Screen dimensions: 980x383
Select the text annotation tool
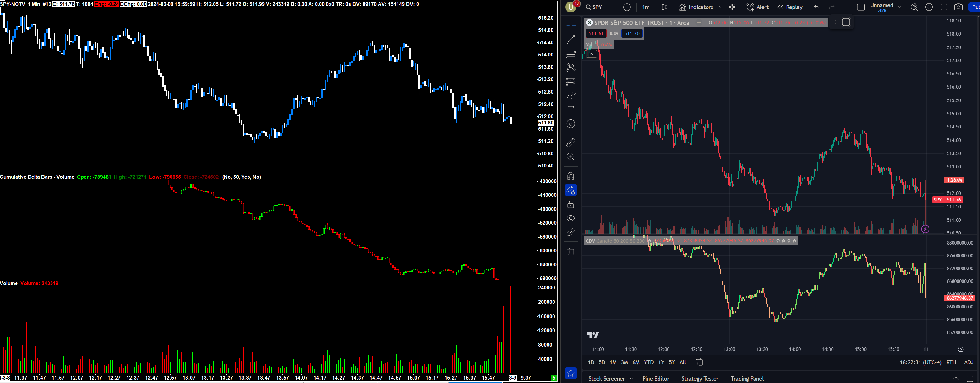571,110
